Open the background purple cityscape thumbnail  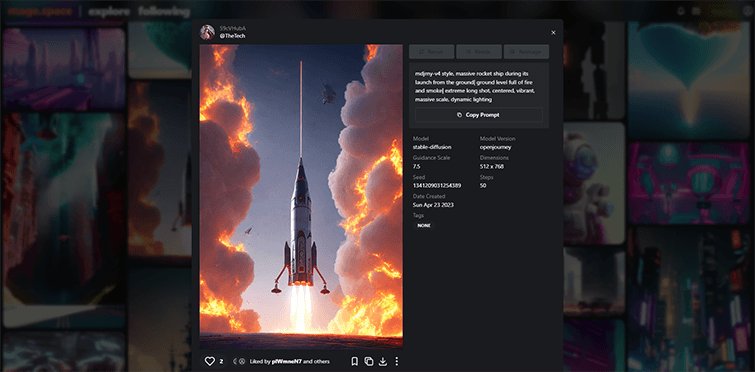point(64,69)
